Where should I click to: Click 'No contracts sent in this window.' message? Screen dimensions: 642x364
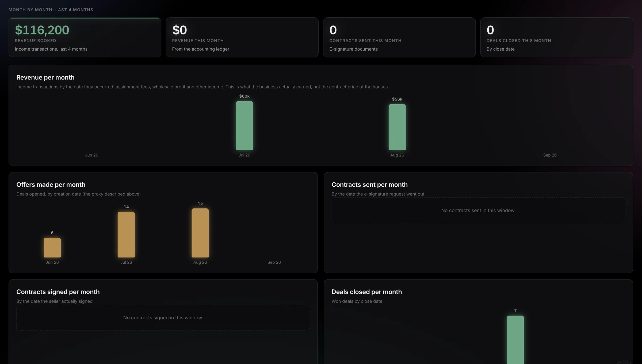[x=478, y=210]
